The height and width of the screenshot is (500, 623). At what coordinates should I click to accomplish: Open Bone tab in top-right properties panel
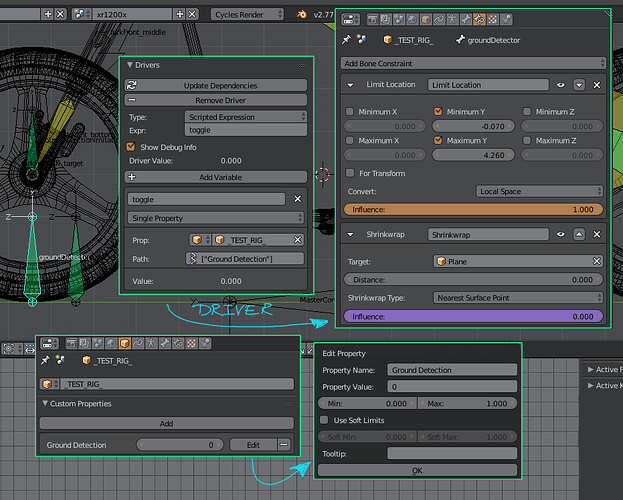pos(466,19)
